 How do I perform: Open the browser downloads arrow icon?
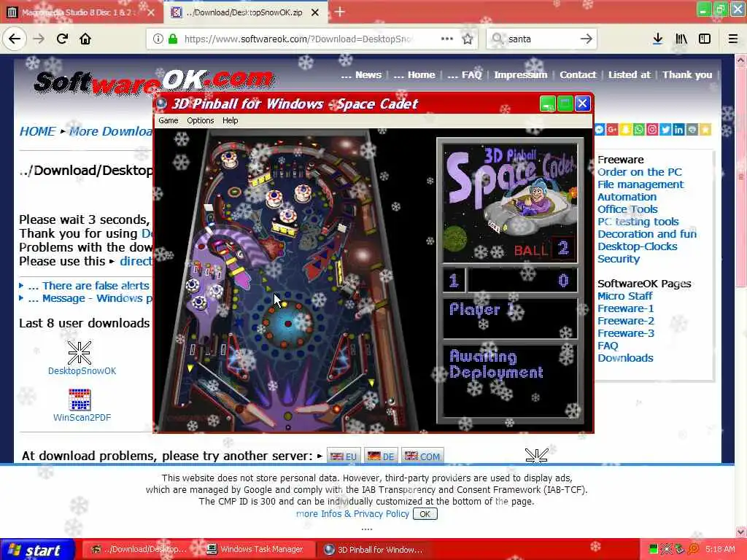[x=658, y=39]
